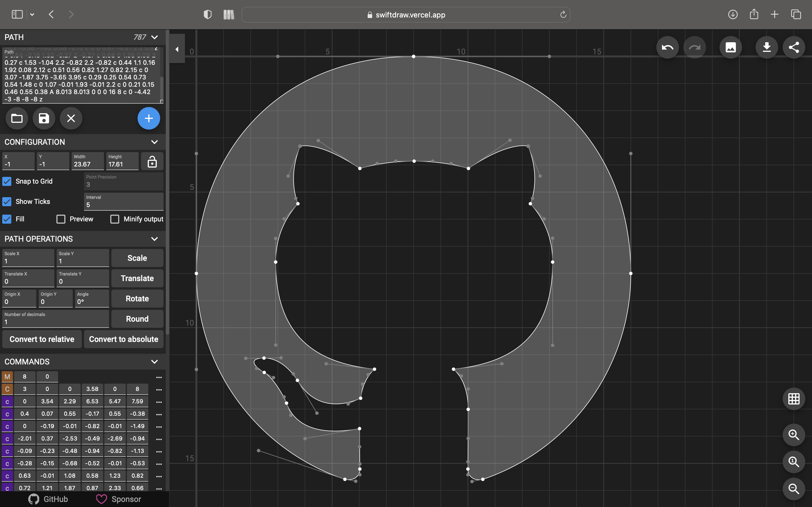812x507 pixels.
Task: Toggle the grid view icon
Action: (x=794, y=399)
